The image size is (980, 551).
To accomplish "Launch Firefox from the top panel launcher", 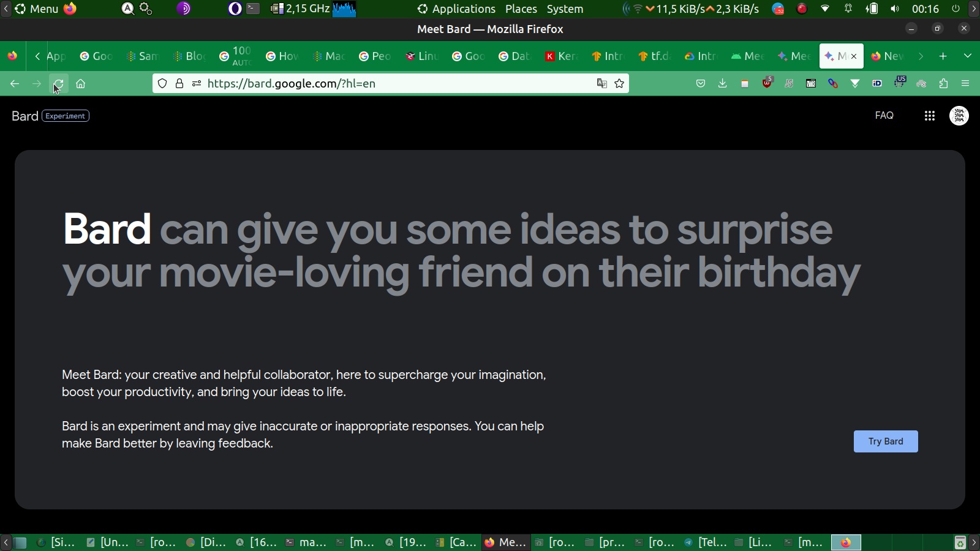I will pyautogui.click(x=70, y=9).
